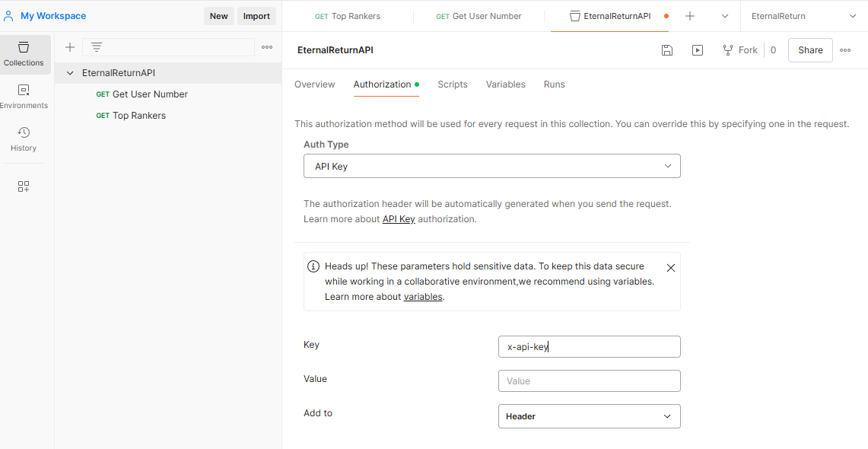The image size is (868, 449).
Task: Collapse the EternalReturnAPI collection tree
Action: [71, 73]
